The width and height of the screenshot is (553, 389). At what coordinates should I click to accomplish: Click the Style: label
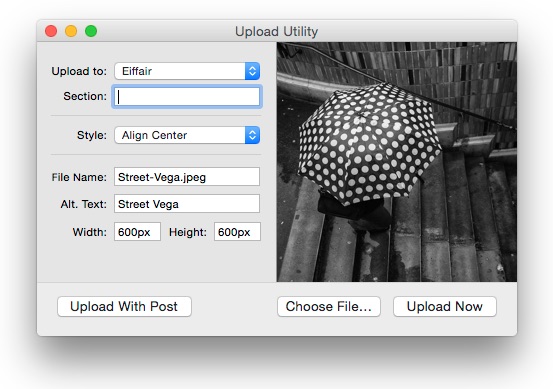92,135
